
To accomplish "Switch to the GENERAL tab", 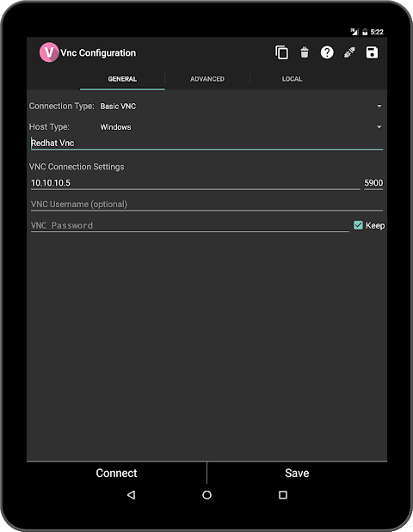I will click(x=122, y=79).
